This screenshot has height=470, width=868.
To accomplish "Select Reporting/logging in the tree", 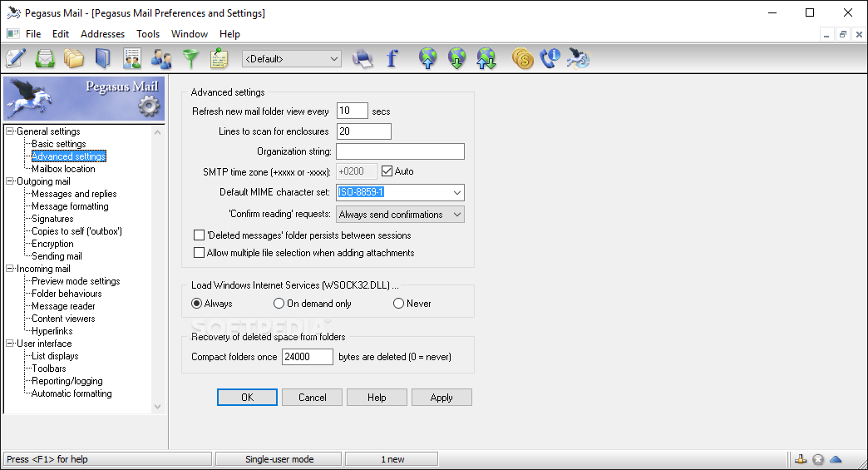I will (x=67, y=381).
